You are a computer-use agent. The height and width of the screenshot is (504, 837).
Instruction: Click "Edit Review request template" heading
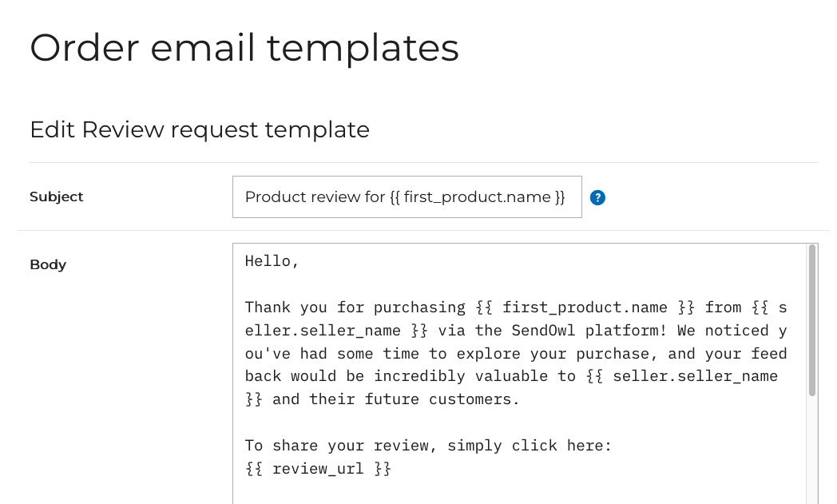(200, 129)
